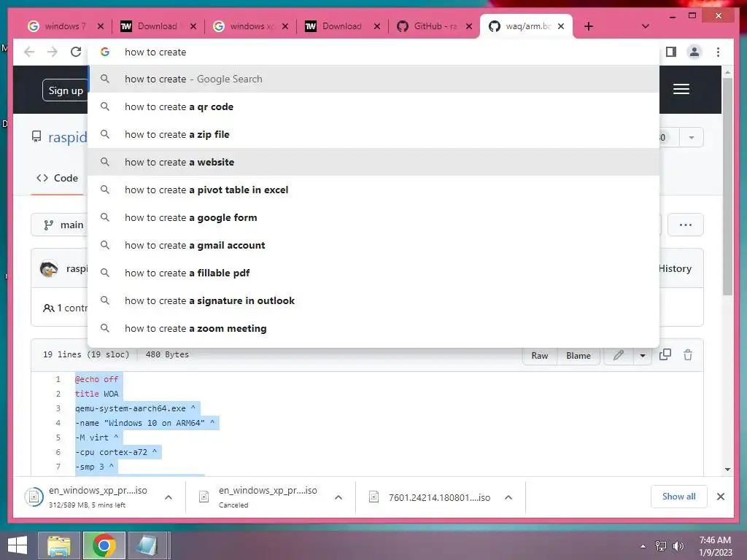Click Show all downloads
747x560 pixels.
coord(679,497)
